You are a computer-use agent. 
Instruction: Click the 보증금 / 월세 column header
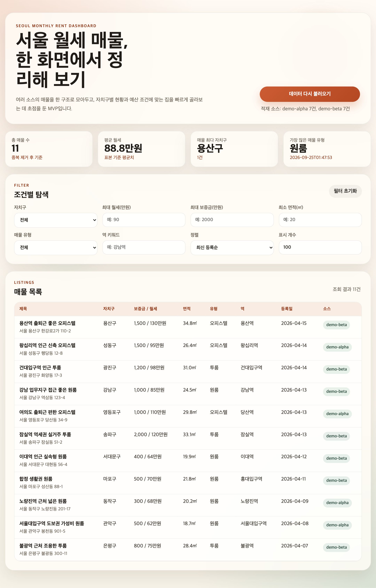(x=146, y=309)
